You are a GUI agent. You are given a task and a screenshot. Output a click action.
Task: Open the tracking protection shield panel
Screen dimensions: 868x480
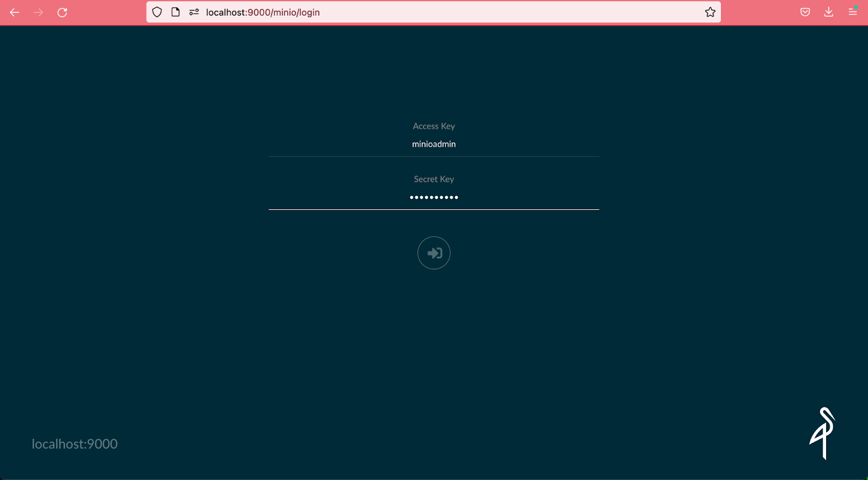157,12
